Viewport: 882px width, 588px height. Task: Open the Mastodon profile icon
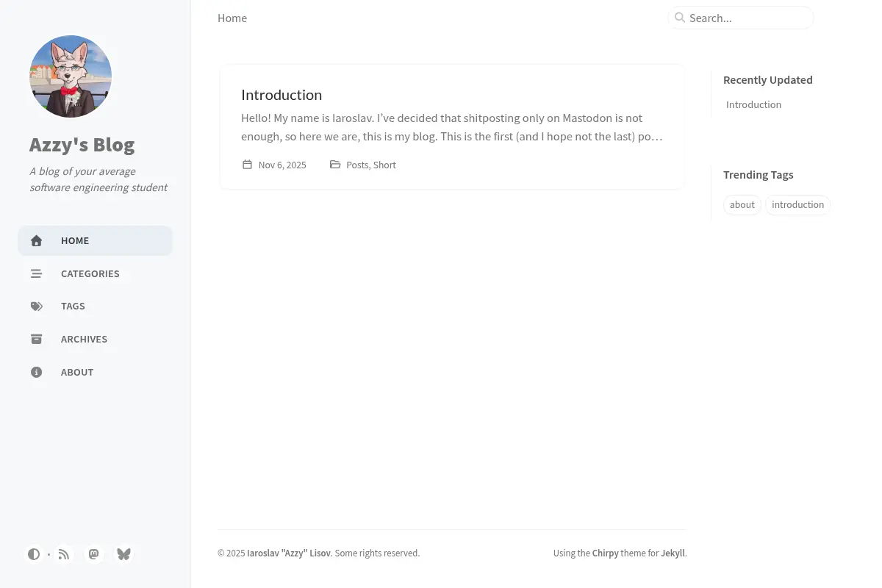(93, 554)
